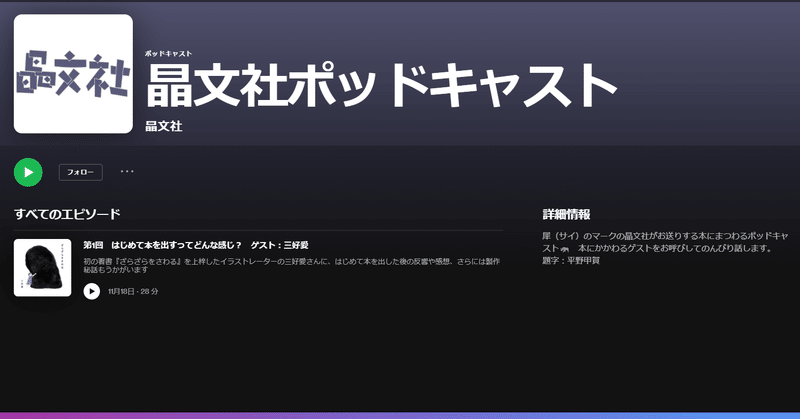The image size is (800, 419).
Task: Click the podcast description mentioning 犀（サイ）のマーク
Action: [665, 242]
